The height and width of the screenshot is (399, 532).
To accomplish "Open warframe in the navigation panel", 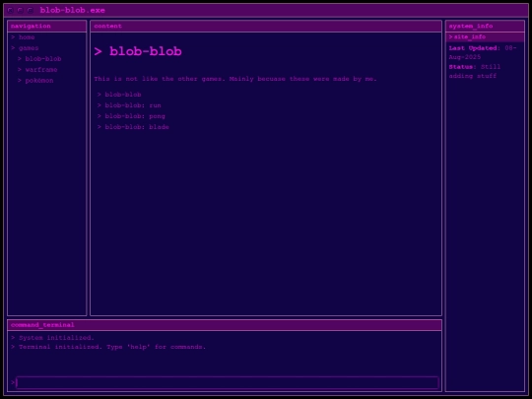I will pos(41,70).
